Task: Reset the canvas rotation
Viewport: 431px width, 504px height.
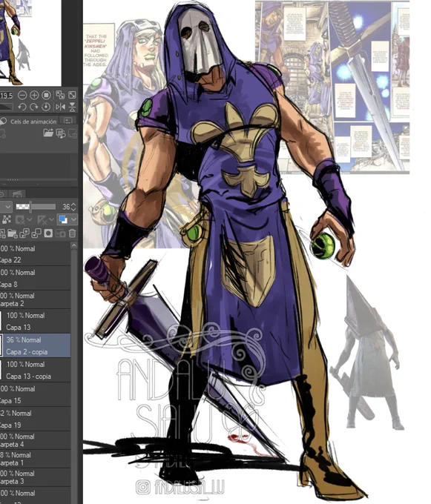Action: (x=46, y=107)
